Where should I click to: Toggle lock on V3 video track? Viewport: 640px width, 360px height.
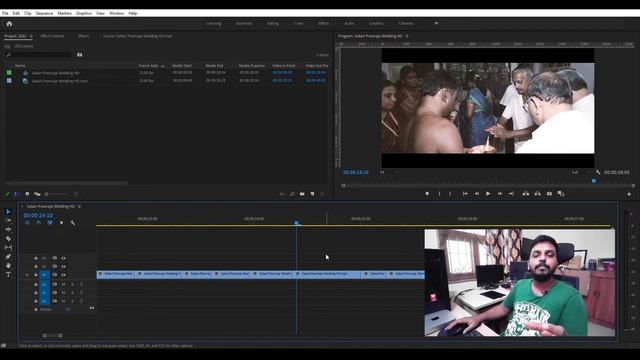(36, 258)
